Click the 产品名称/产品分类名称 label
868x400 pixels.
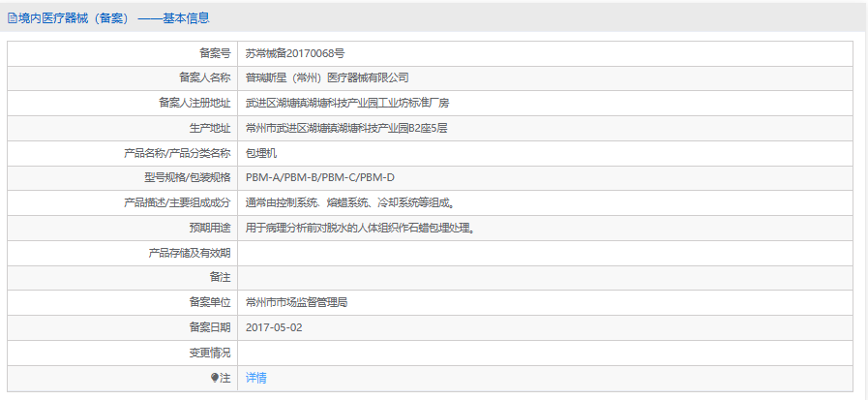177,153
